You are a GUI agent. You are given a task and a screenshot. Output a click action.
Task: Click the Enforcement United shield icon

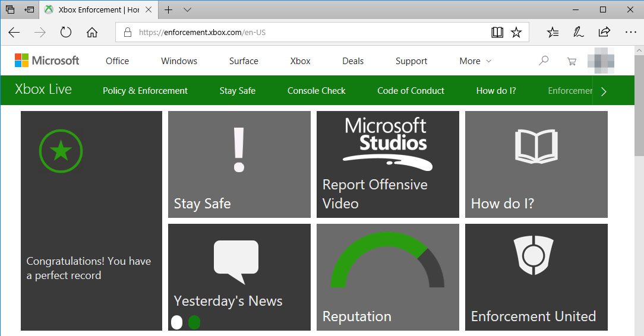[x=533, y=256]
